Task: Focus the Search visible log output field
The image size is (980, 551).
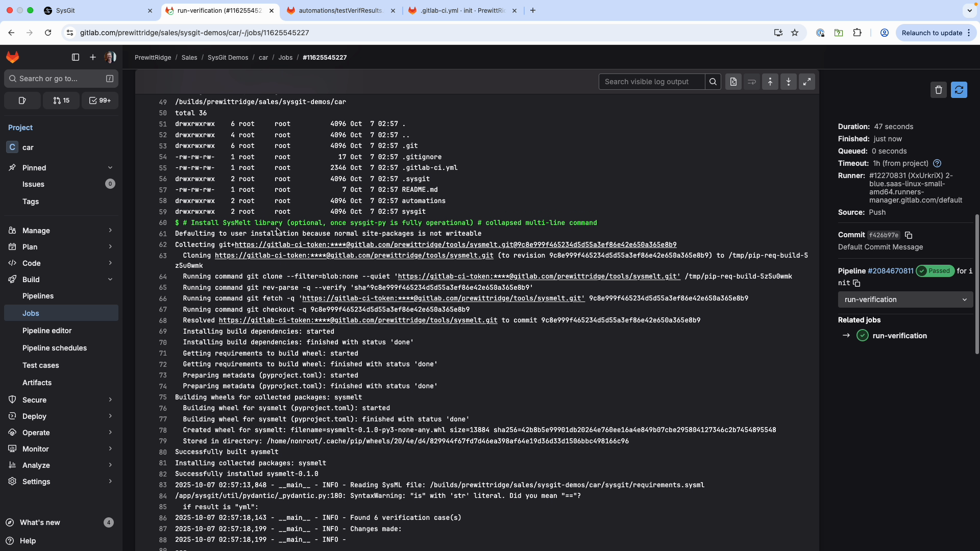Action: point(651,82)
